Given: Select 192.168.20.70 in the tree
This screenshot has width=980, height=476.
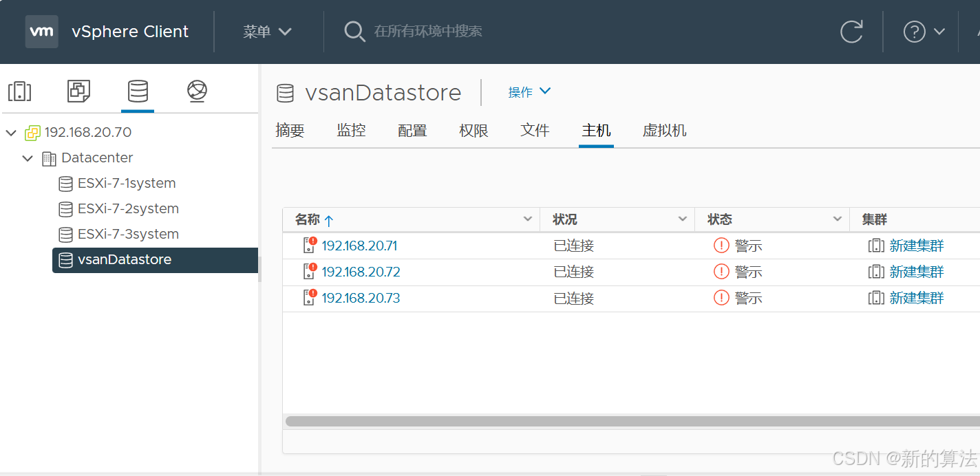Looking at the screenshot, I should pos(88,132).
